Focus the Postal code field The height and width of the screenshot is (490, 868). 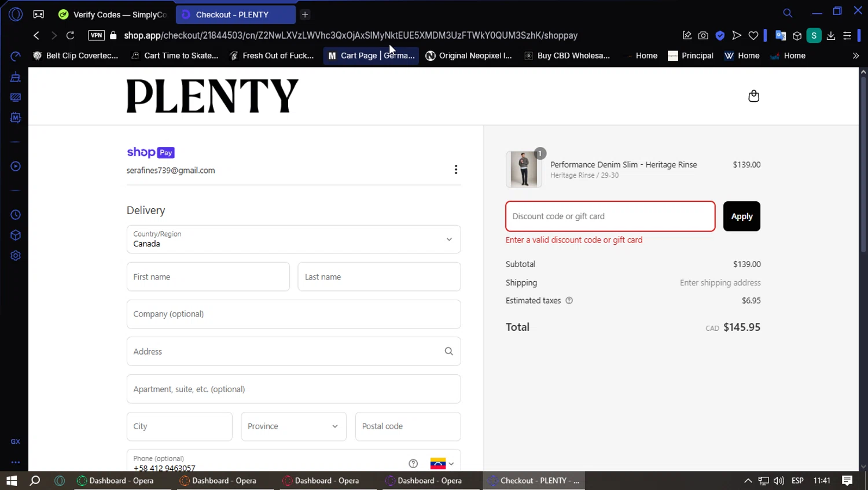click(408, 426)
